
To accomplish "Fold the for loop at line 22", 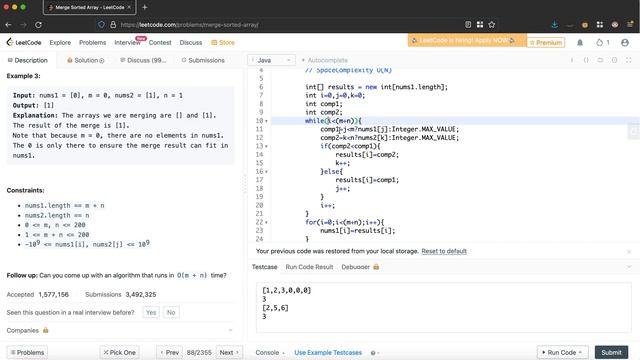I will click(x=267, y=222).
